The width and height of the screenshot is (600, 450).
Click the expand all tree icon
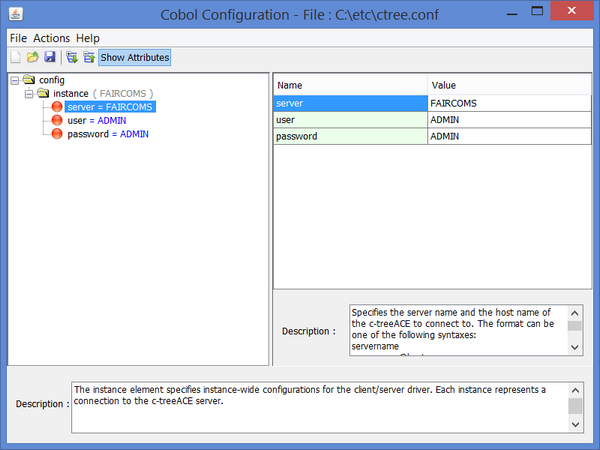[x=72, y=58]
